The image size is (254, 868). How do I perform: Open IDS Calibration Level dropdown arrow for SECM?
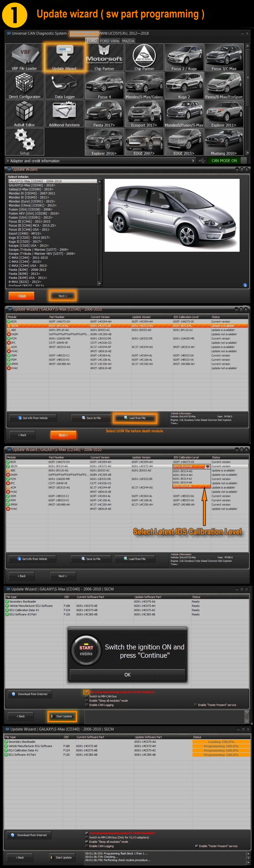coord(207,466)
